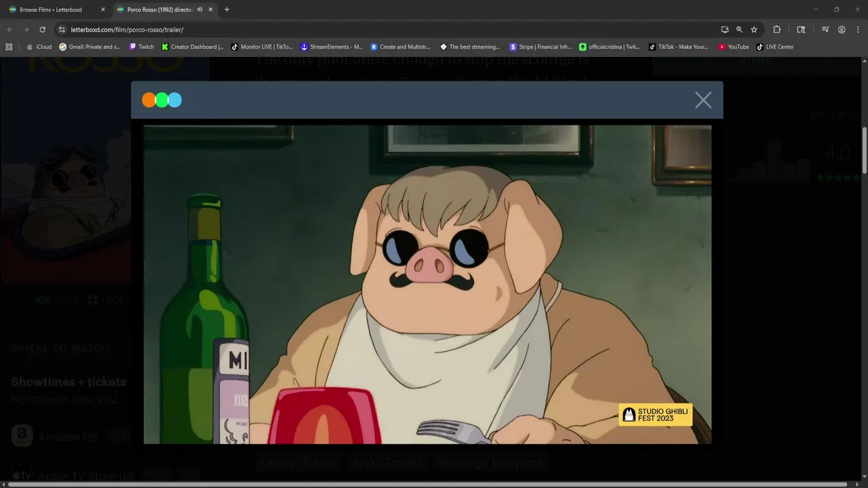Close the trailer modal with X

(x=703, y=100)
